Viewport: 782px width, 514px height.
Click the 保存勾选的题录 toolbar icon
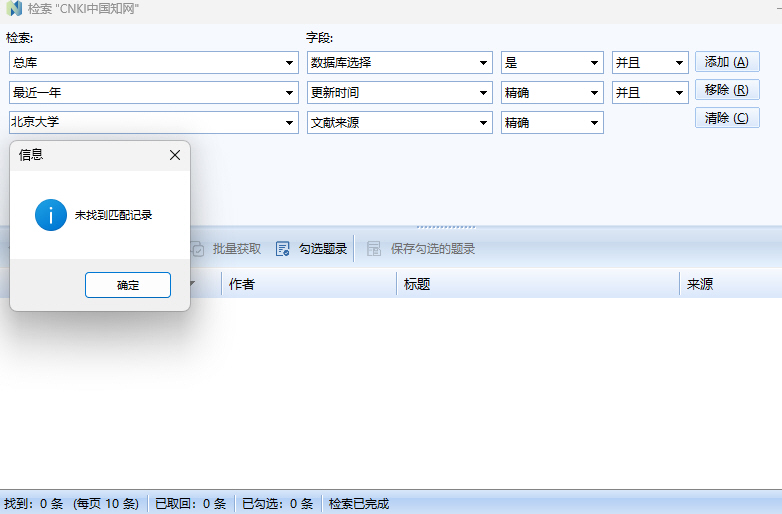(374, 249)
